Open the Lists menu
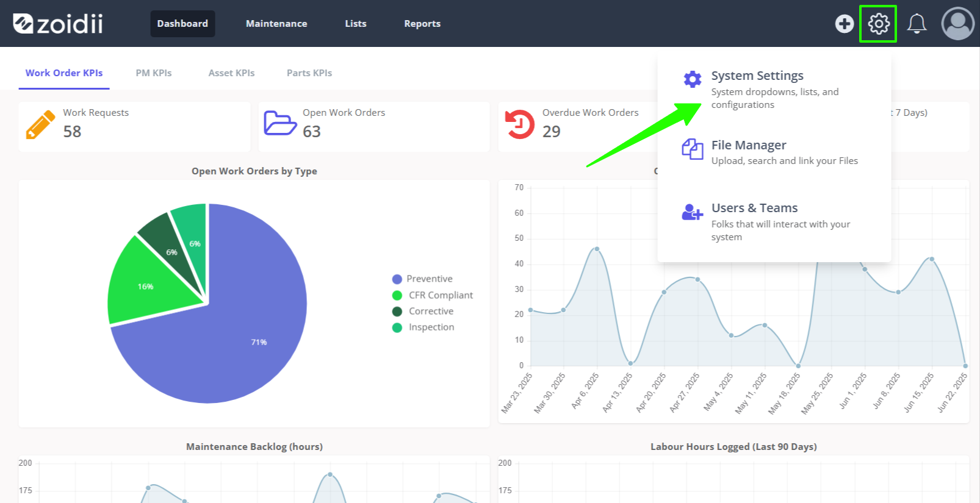 pos(356,24)
